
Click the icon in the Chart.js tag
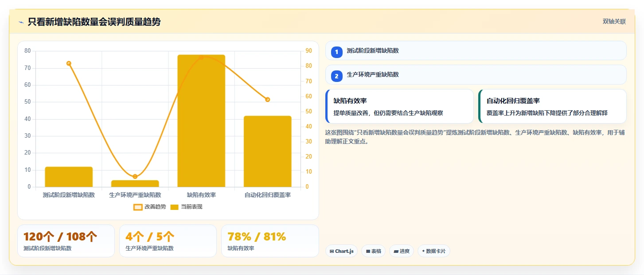pos(332,251)
